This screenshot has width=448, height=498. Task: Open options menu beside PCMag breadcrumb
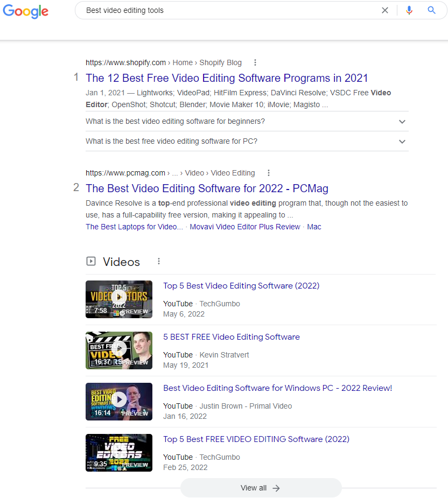click(x=269, y=173)
